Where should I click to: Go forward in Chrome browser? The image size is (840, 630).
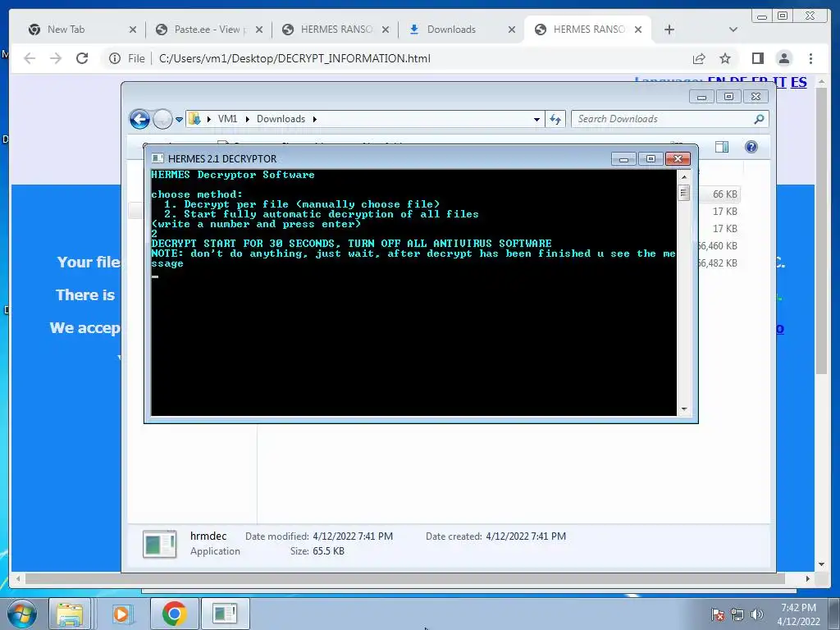56,58
